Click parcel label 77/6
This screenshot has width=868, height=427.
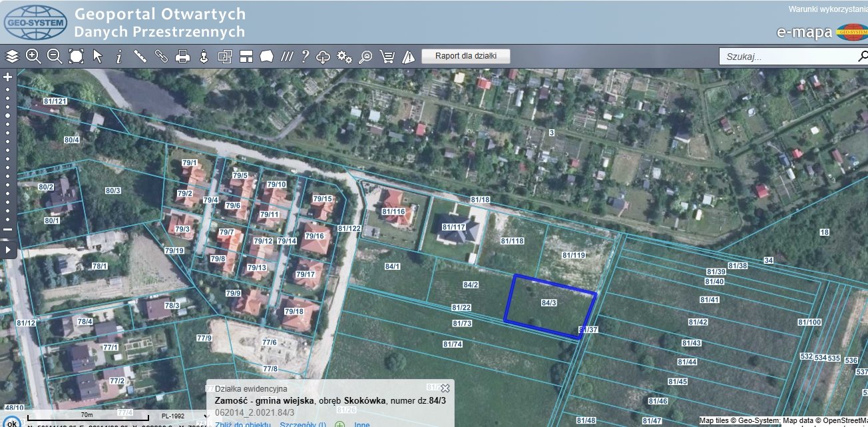click(270, 342)
